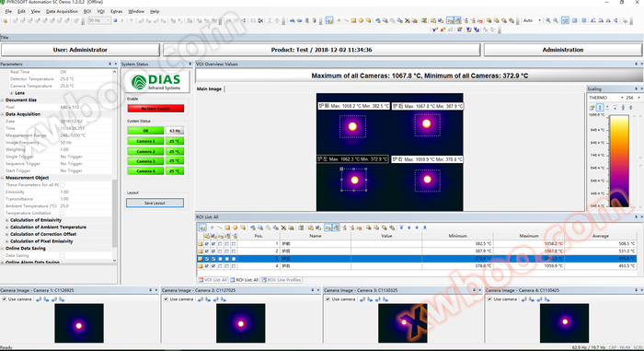Click the blue stop acquisition button in toolbar
The height and width of the screenshot is (351, 644).
pos(115,20)
